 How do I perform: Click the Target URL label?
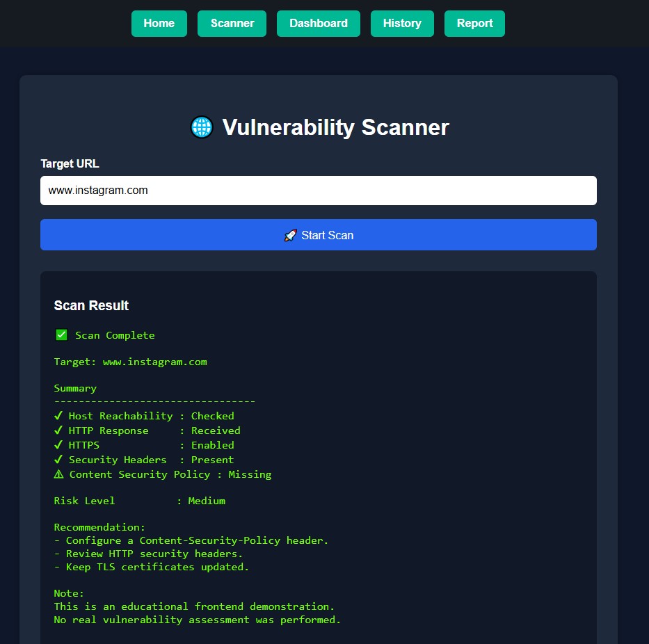click(70, 163)
